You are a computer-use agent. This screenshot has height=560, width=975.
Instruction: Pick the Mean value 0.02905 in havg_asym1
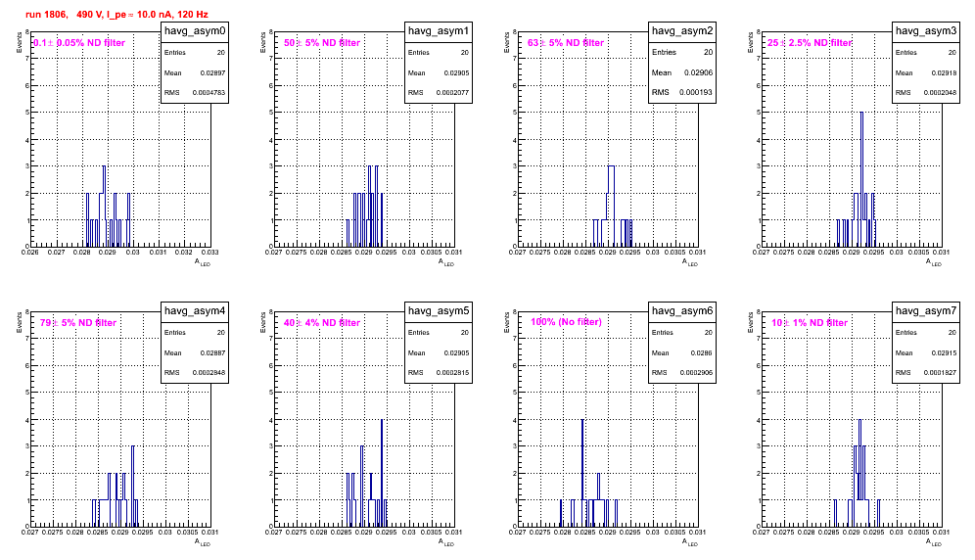tap(456, 72)
